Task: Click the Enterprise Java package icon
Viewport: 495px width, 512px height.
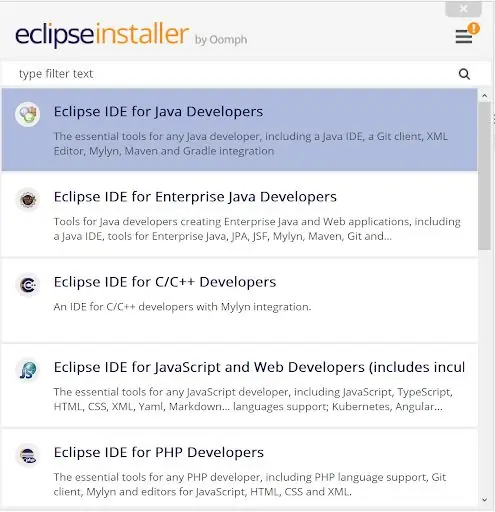Action: (28, 199)
